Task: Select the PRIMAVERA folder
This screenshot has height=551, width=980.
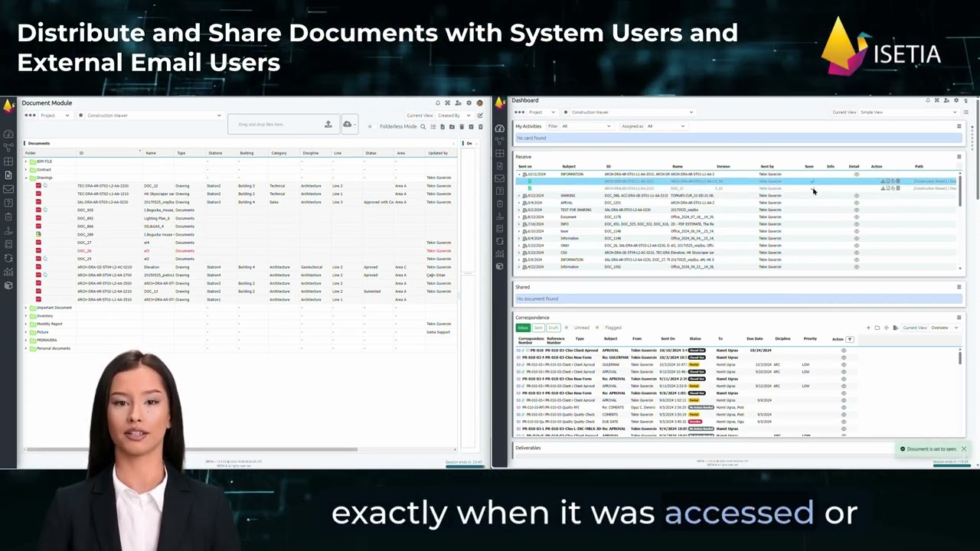Action: tap(46, 340)
